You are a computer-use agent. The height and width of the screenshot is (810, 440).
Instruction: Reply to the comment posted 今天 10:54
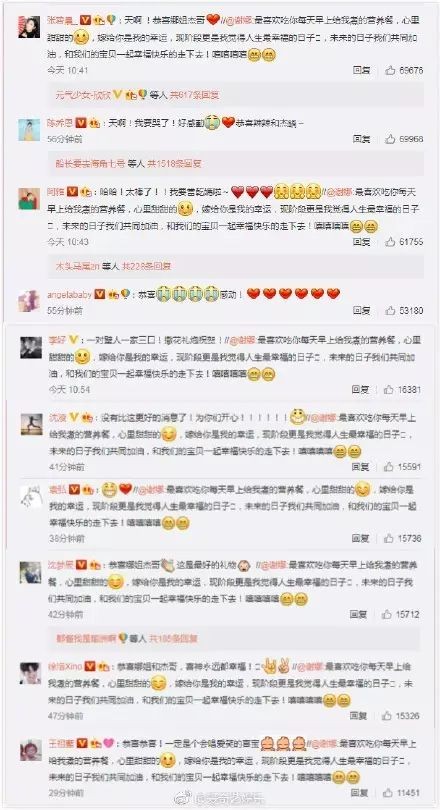(360, 390)
